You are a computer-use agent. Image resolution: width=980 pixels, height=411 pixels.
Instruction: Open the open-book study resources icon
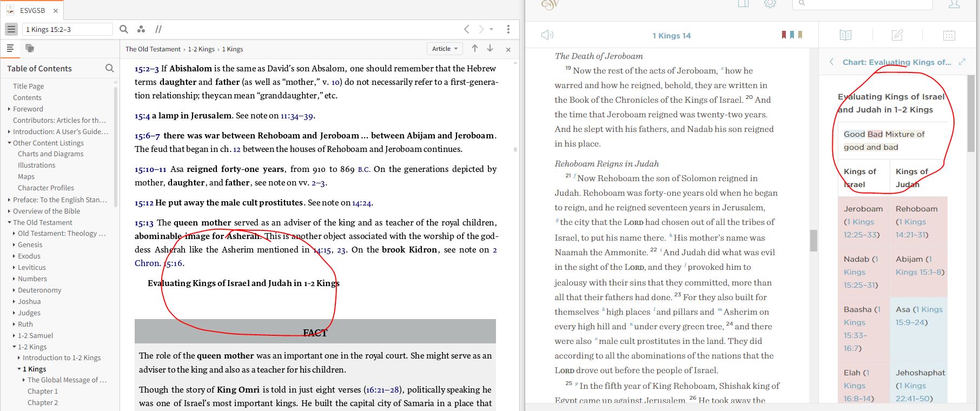point(845,35)
